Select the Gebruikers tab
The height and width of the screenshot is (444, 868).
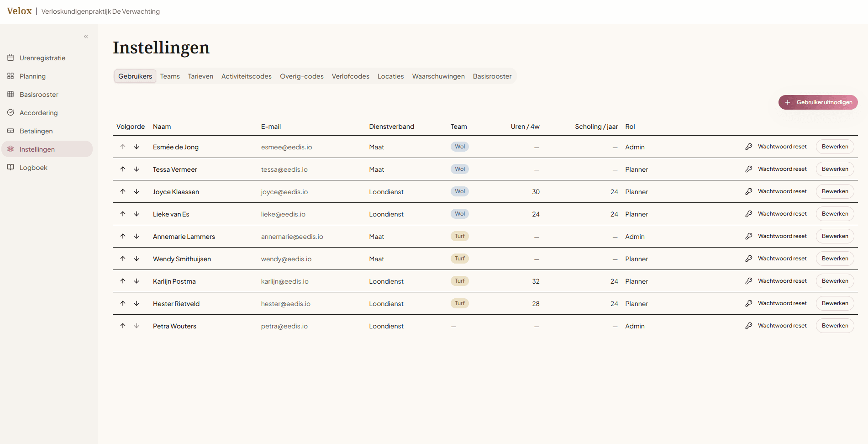(x=135, y=76)
